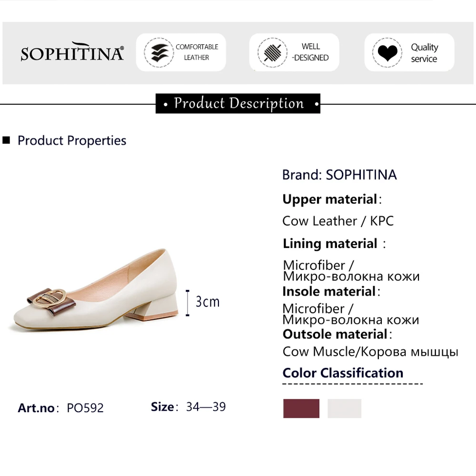
Task: Select the burgundy color swatch
Action: [301, 408]
